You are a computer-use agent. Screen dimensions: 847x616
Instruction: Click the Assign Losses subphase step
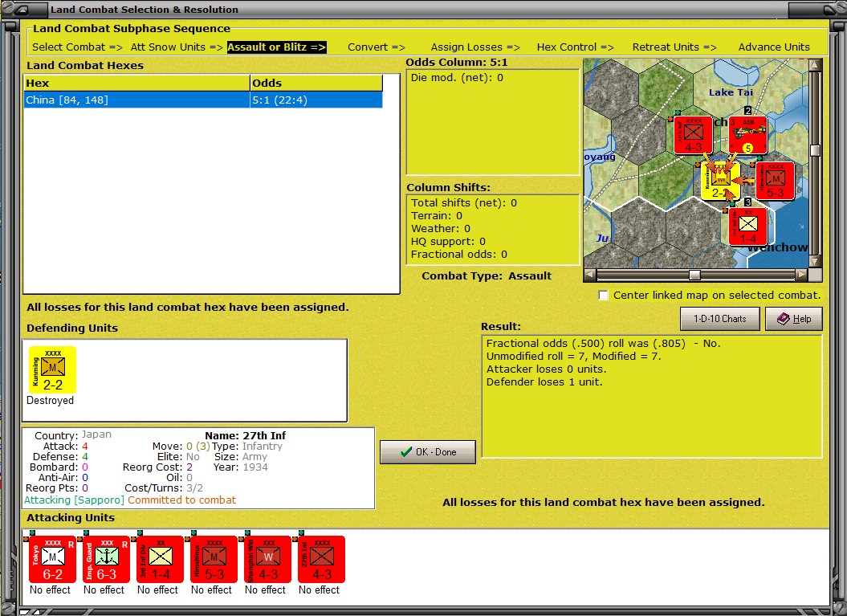[475, 47]
